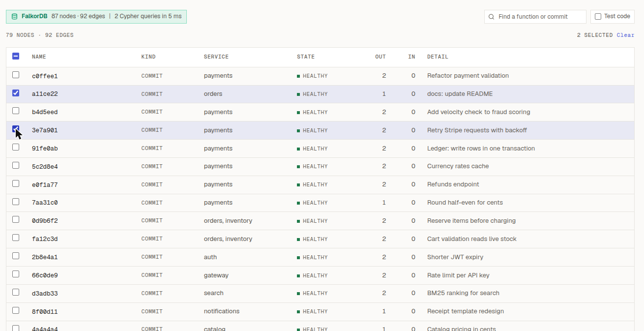Image resolution: width=644 pixels, height=331 pixels.
Task: Click the DETAIL column header
Action: tap(438, 57)
